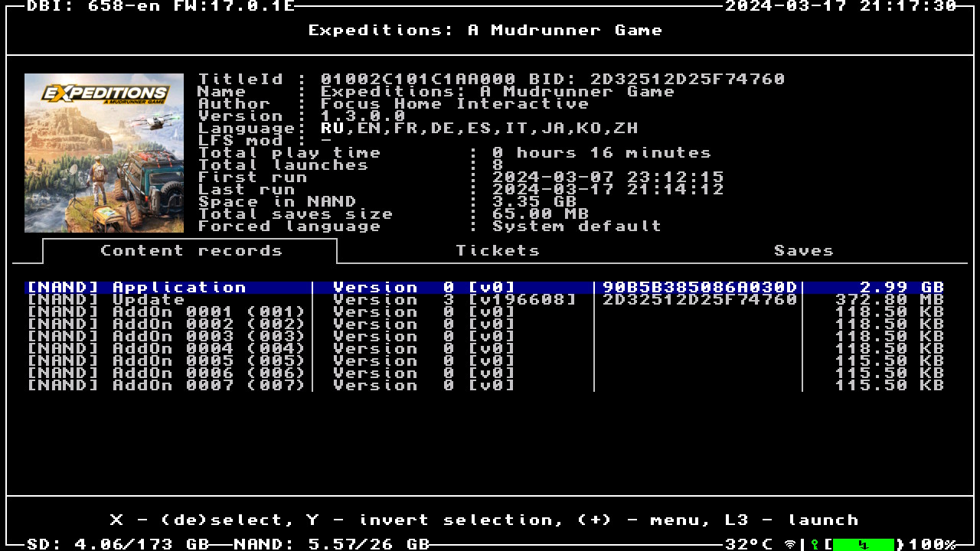Viewport: 980px width, 551px height.
Task: Click the Application ID 90B5B385086A030D
Action: tap(700, 288)
